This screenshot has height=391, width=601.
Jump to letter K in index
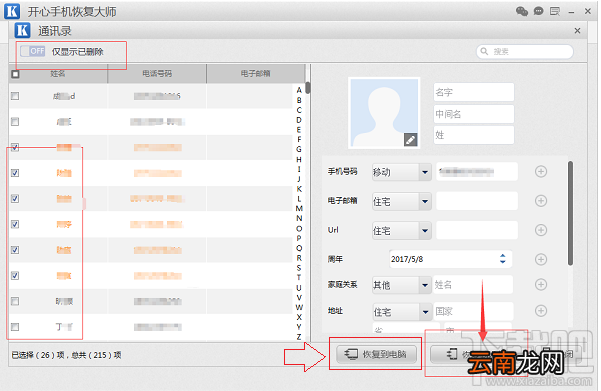pyautogui.click(x=299, y=189)
